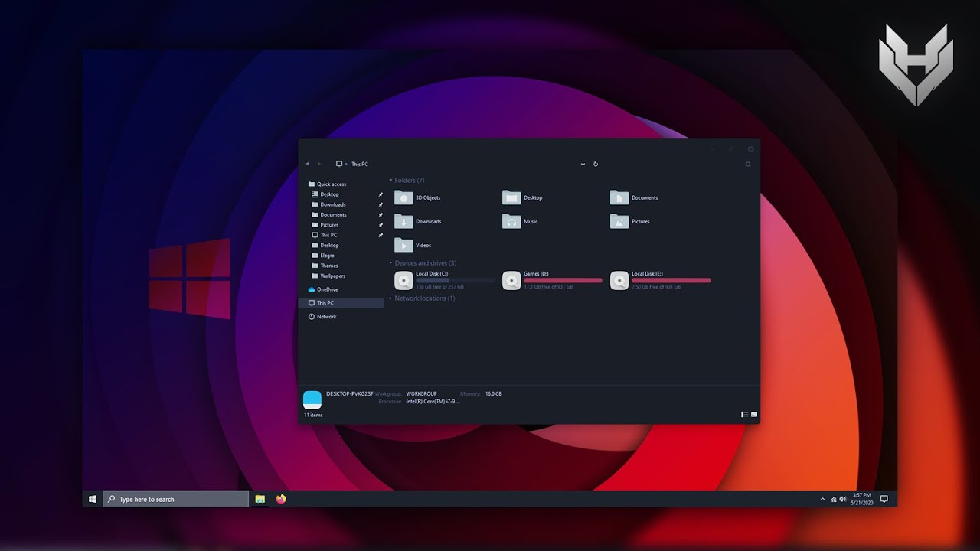
Task: Click the OneDrive cloud icon in sidebar
Action: point(312,289)
